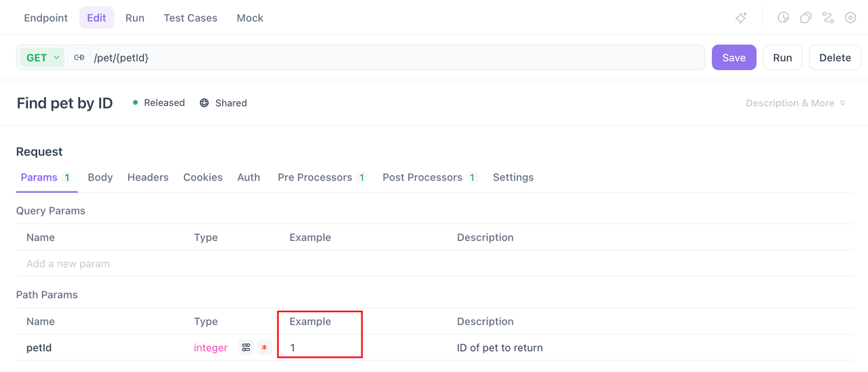
Task: Open the hexagon settings icon
Action: point(850,18)
